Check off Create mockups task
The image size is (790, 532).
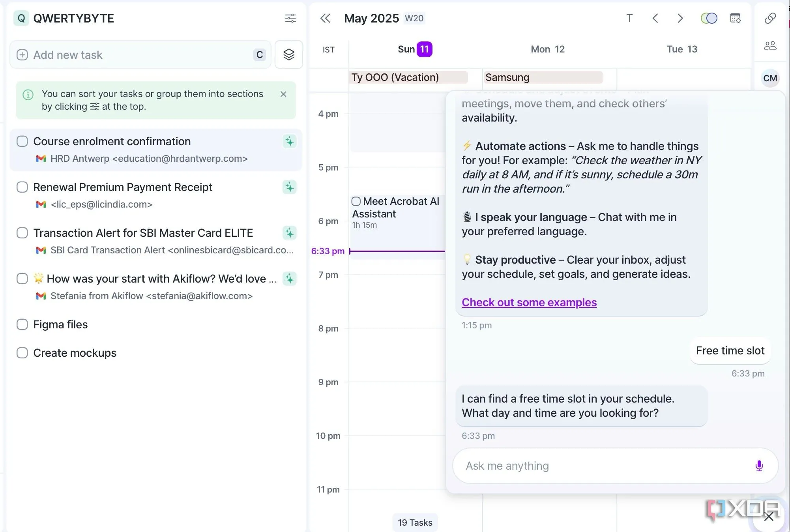[x=22, y=353]
